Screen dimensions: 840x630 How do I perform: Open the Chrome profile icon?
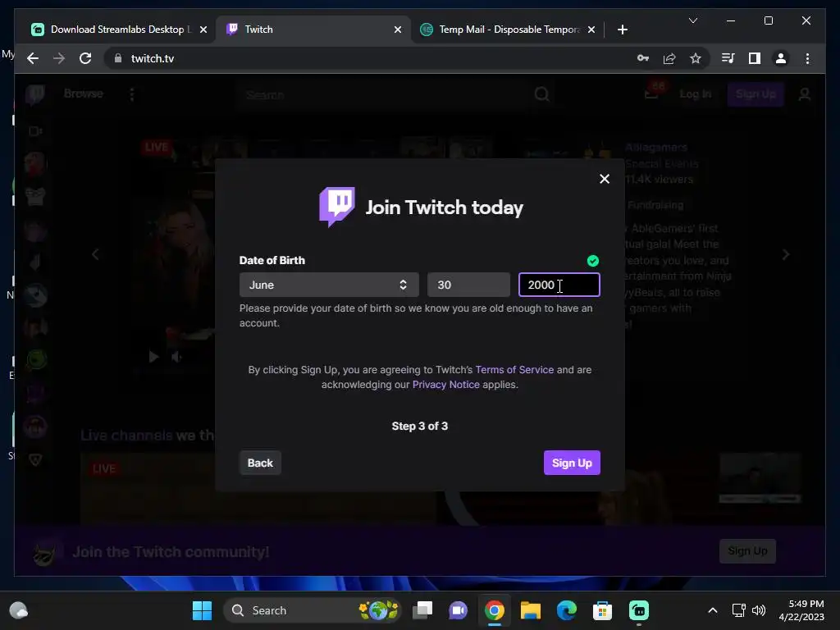click(x=781, y=58)
